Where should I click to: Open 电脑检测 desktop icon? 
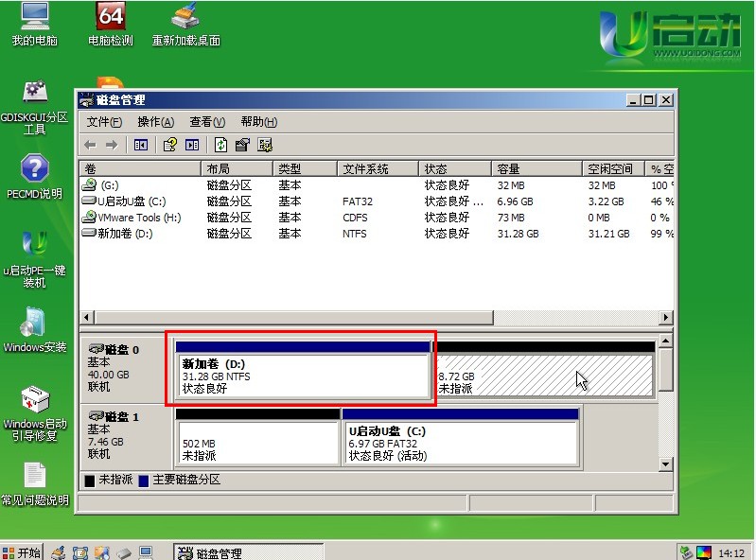(111, 24)
